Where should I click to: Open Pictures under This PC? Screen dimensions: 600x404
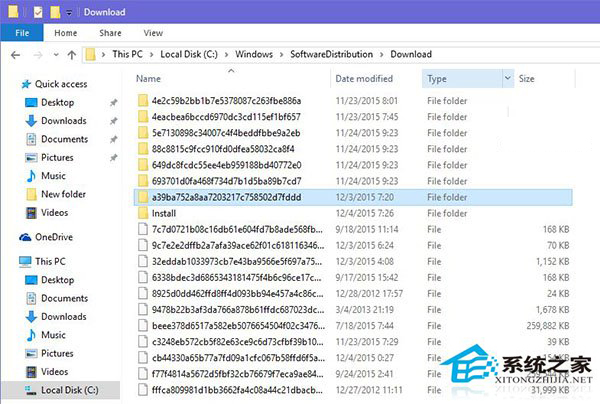click(x=57, y=354)
